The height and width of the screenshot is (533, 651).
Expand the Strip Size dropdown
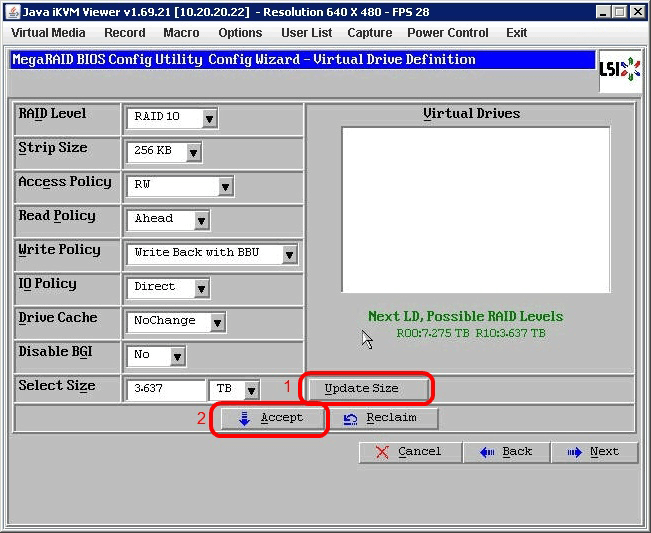click(193, 152)
